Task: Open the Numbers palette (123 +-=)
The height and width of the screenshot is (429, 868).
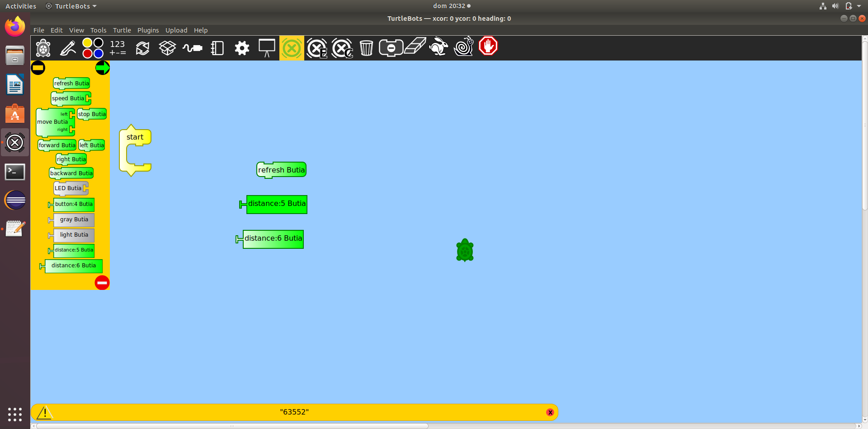Action: point(118,48)
